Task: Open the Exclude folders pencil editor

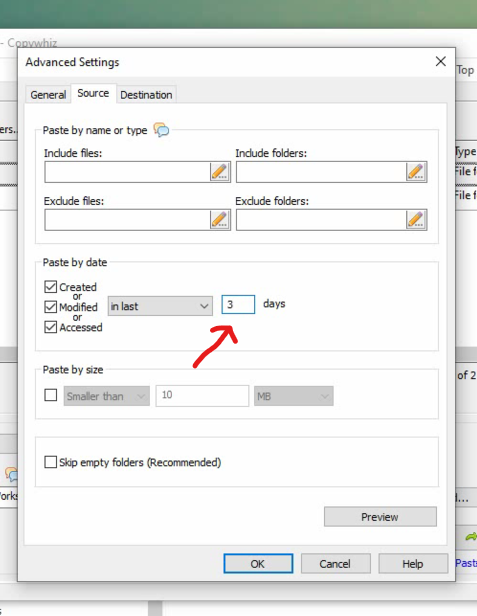Action: (x=416, y=220)
